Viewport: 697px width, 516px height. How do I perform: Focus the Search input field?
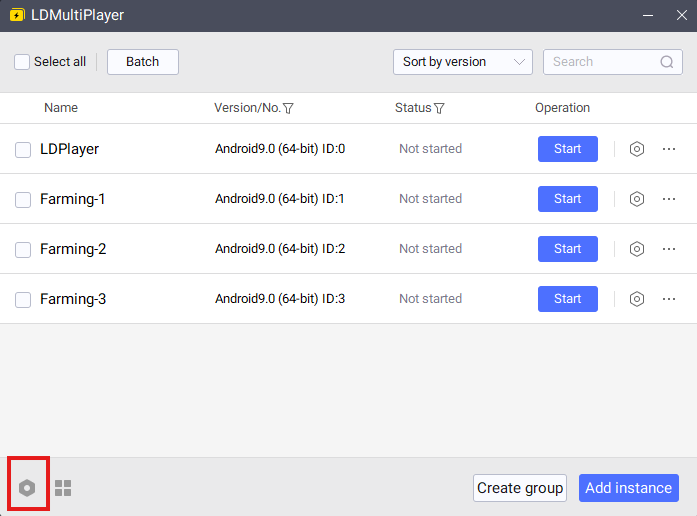(613, 62)
